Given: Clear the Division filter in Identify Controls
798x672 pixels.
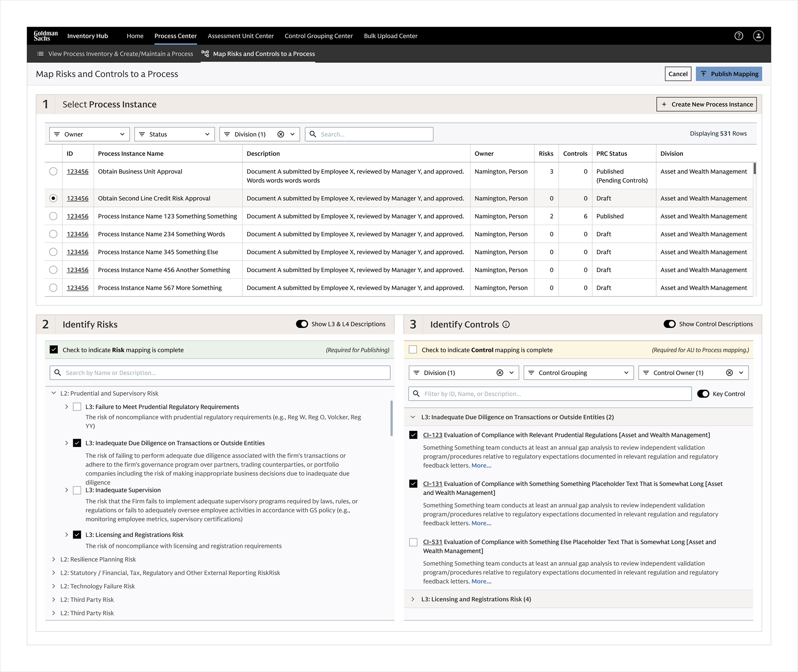Looking at the screenshot, I should pos(500,373).
